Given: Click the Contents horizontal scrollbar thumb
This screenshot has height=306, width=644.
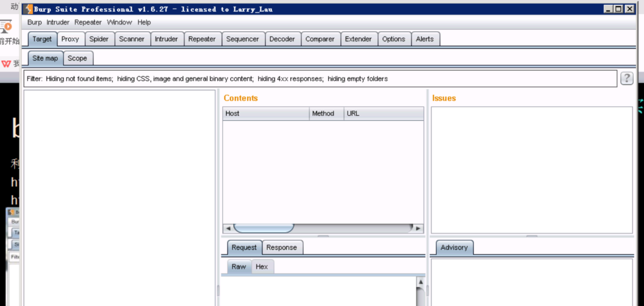Looking at the screenshot, I should (x=264, y=228).
